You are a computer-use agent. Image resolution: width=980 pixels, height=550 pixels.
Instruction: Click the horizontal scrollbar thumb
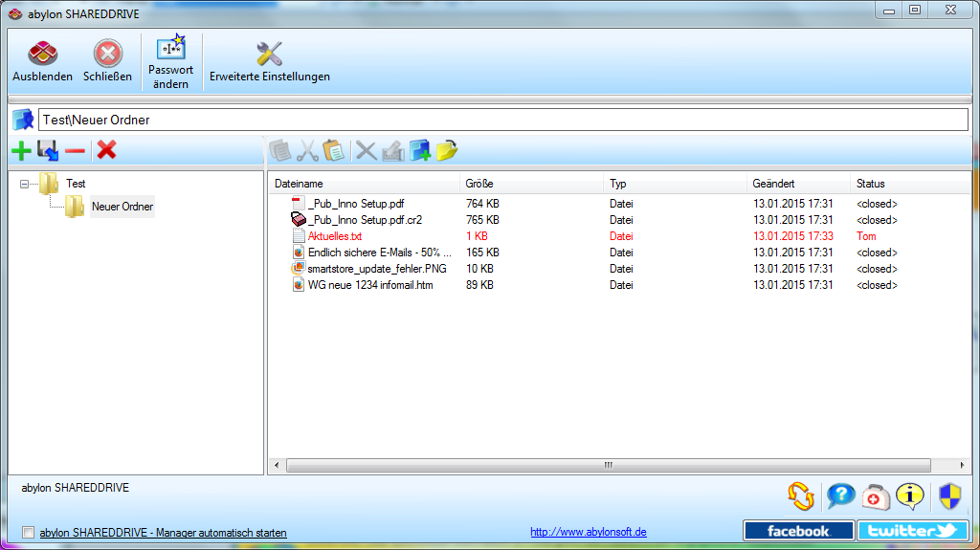coord(608,465)
